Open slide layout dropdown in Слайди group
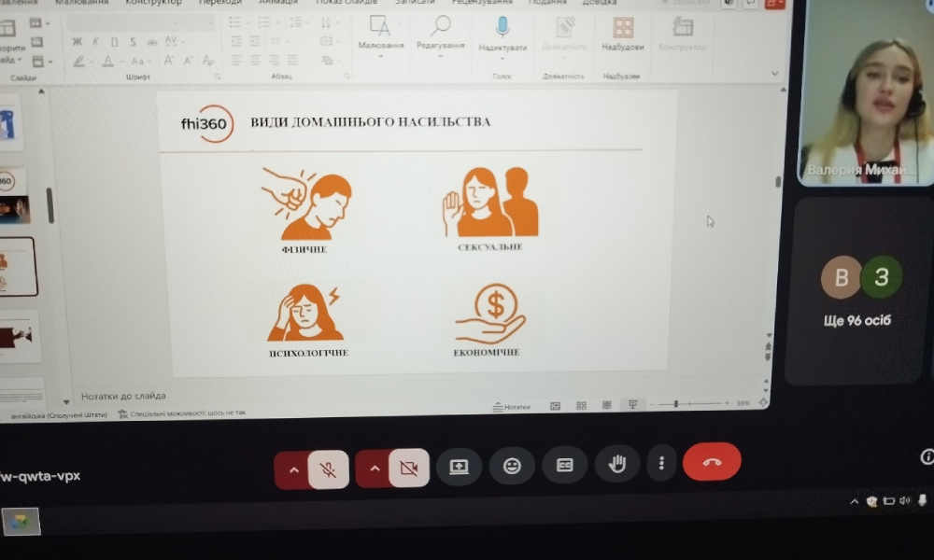The width and height of the screenshot is (934, 560). pos(39,23)
